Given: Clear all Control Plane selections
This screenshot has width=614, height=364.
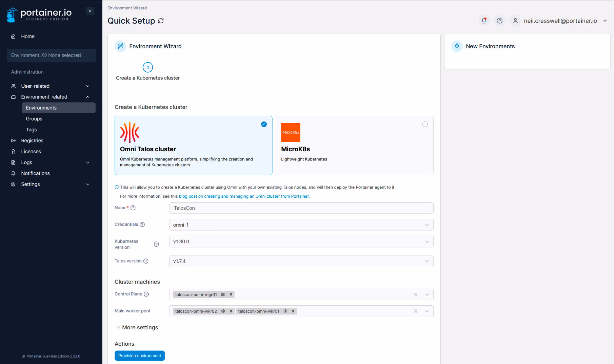Looking at the screenshot, I should pyautogui.click(x=416, y=295).
